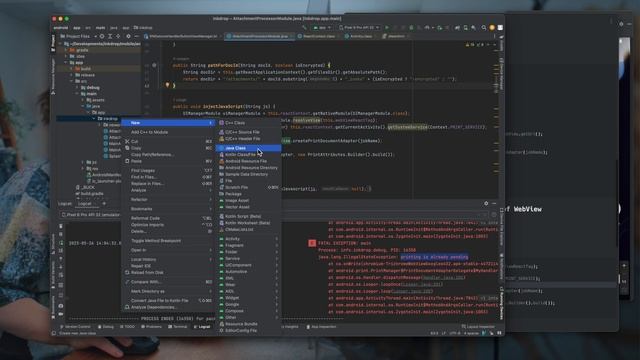Viewport: 640px width, 360px height.
Task: Click the Analyze Dependencies icon
Action: tap(127, 307)
